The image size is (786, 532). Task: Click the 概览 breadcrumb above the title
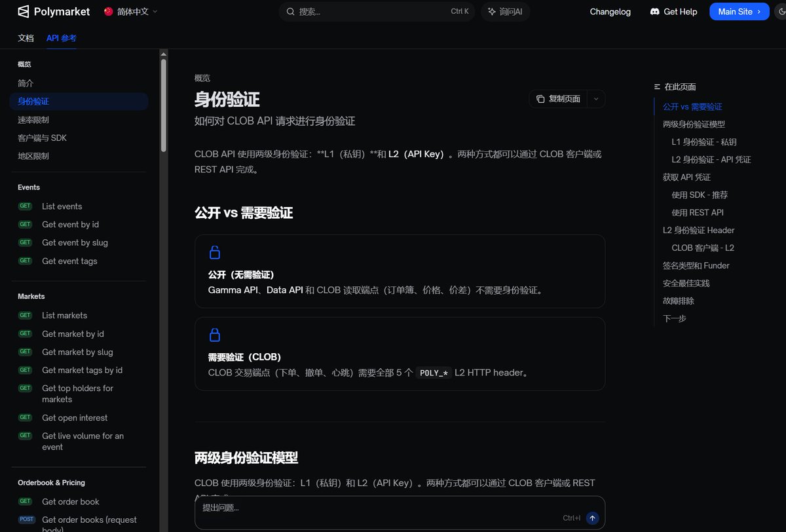pyautogui.click(x=202, y=78)
